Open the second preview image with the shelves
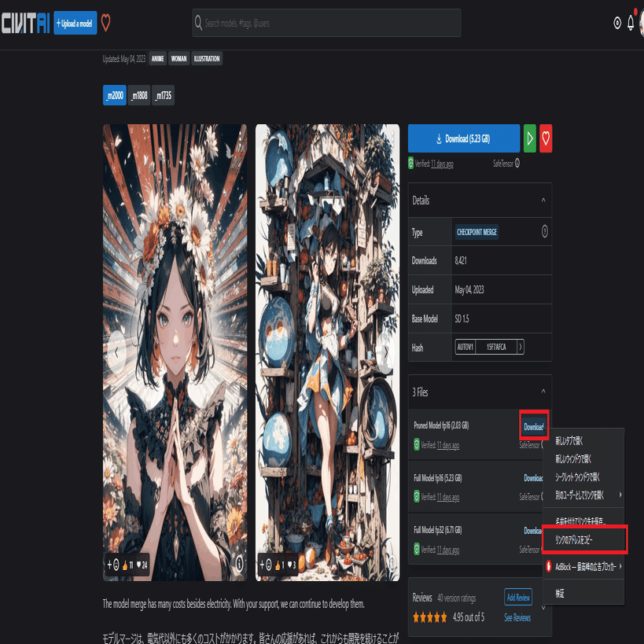The width and height of the screenshot is (644, 644). coord(327,352)
